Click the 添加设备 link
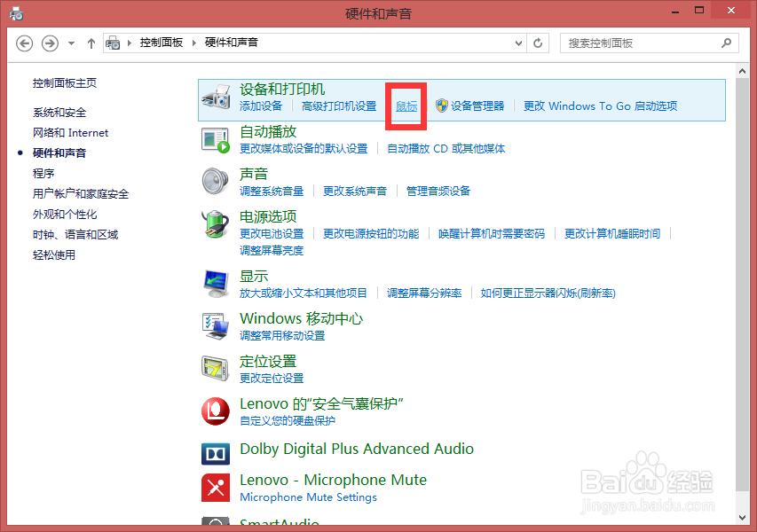This screenshot has width=757, height=532. pos(261,106)
